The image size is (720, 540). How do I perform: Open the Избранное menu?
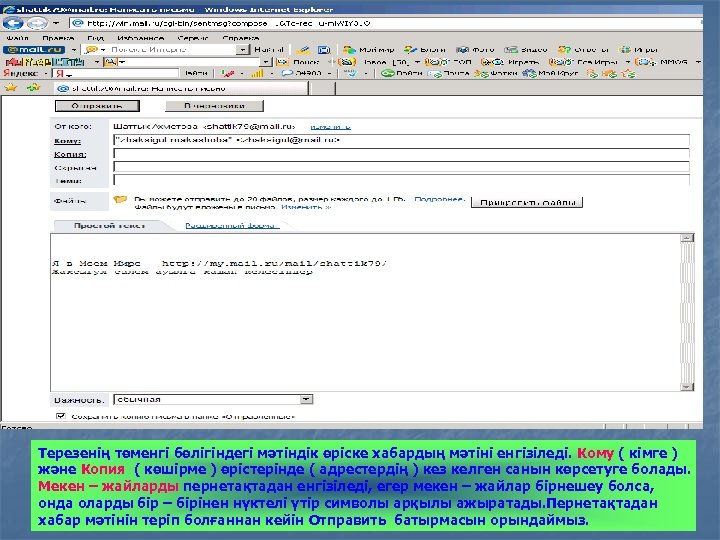pyautogui.click(x=140, y=38)
